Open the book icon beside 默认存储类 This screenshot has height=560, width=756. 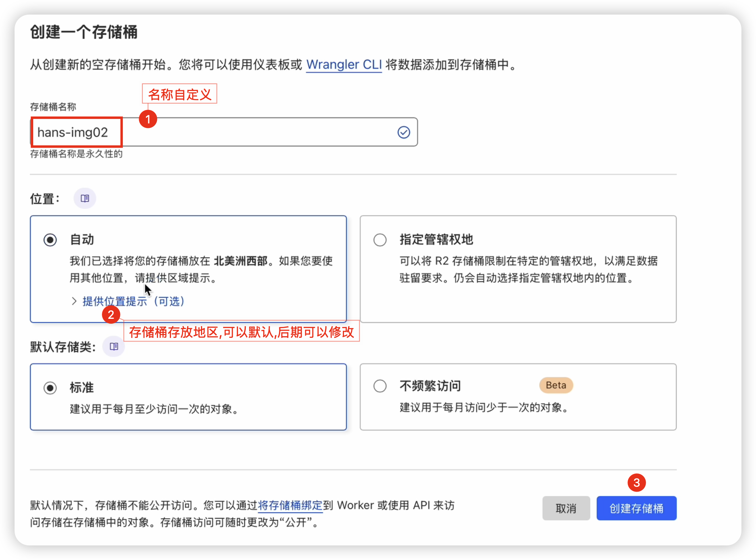114,346
